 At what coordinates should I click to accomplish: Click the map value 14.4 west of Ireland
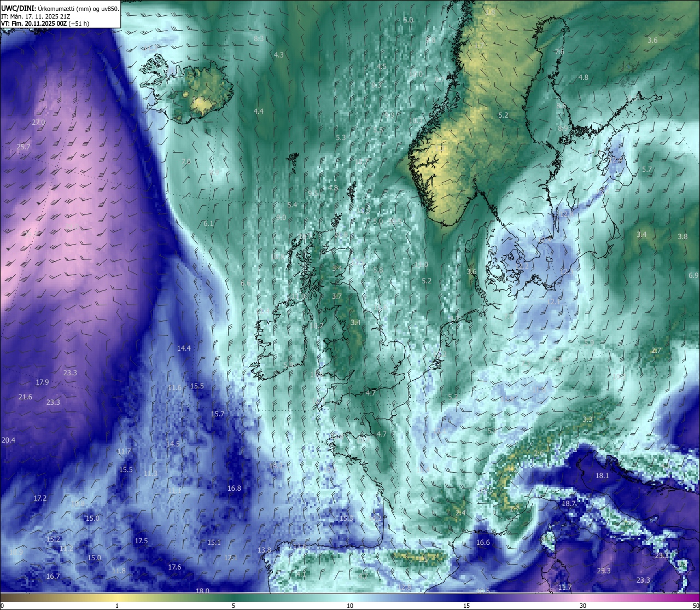[x=184, y=348]
